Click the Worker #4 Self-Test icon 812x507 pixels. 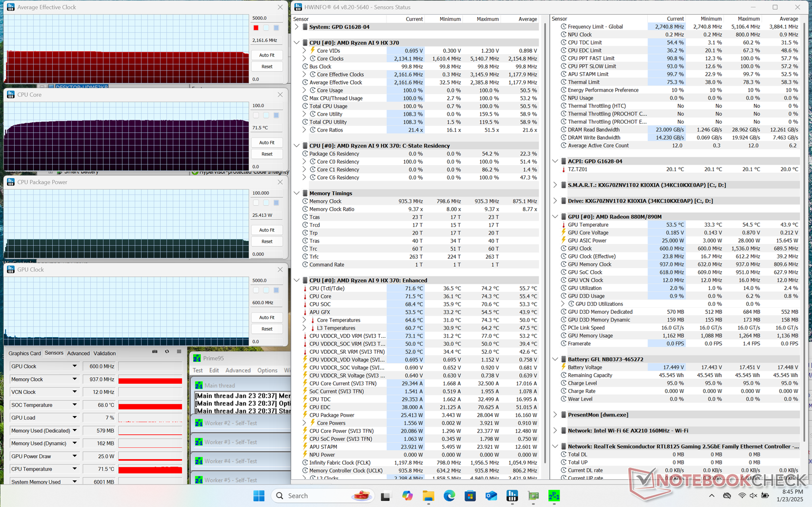coord(199,461)
